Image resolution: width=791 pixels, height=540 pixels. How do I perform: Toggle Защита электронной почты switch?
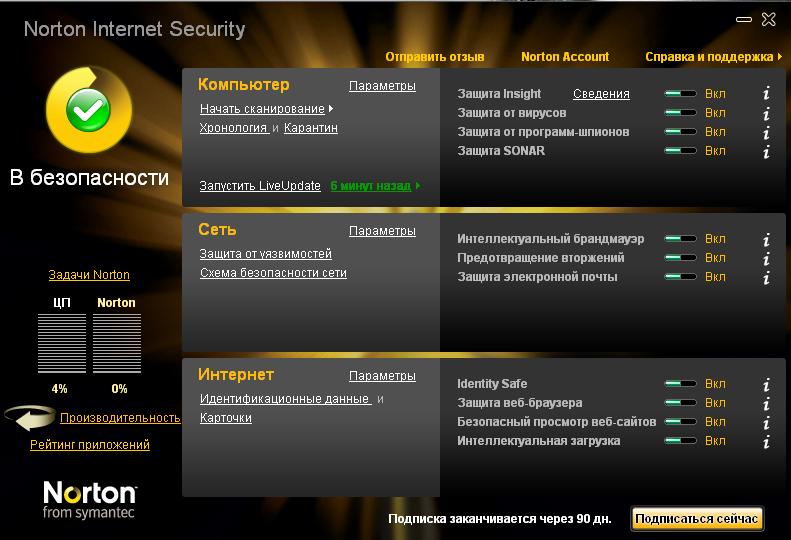(681, 277)
